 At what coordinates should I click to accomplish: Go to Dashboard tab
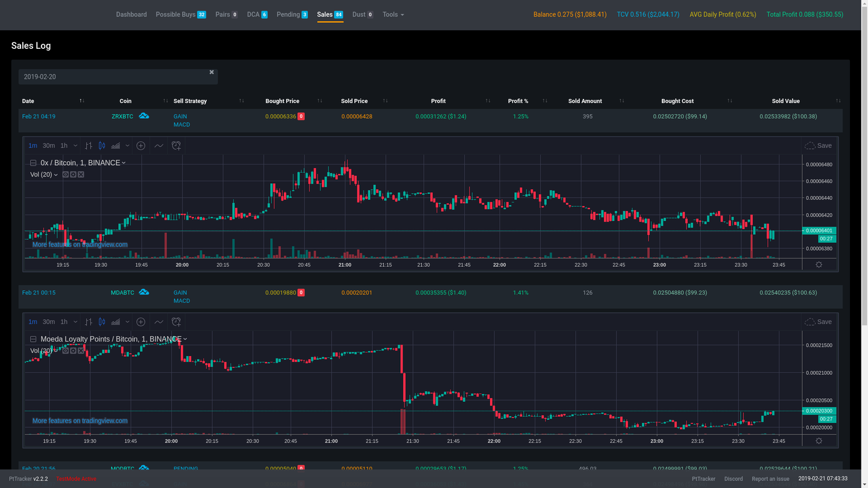point(131,14)
